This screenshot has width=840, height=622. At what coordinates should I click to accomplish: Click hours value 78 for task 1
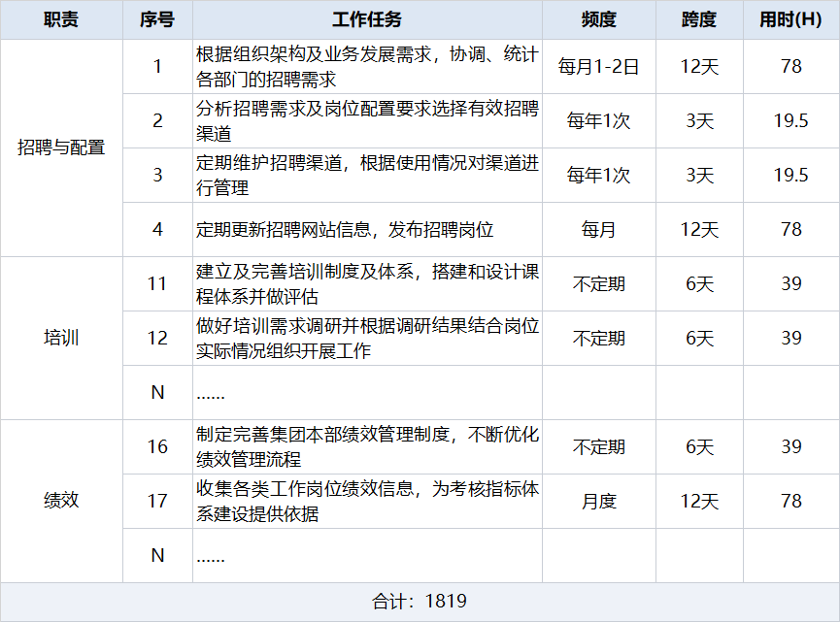pos(791,66)
